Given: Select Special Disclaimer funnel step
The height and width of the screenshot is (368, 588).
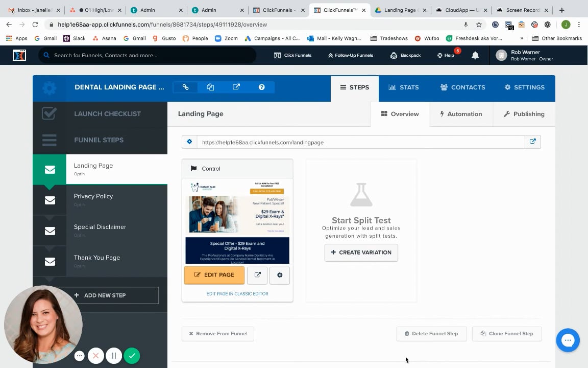Looking at the screenshot, I should pos(100,231).
